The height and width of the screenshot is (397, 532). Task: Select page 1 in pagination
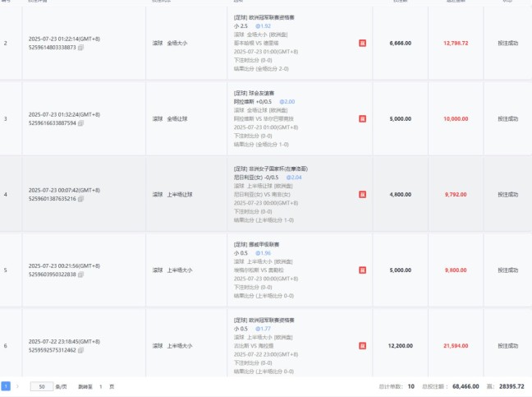click(x=6, y=385)
